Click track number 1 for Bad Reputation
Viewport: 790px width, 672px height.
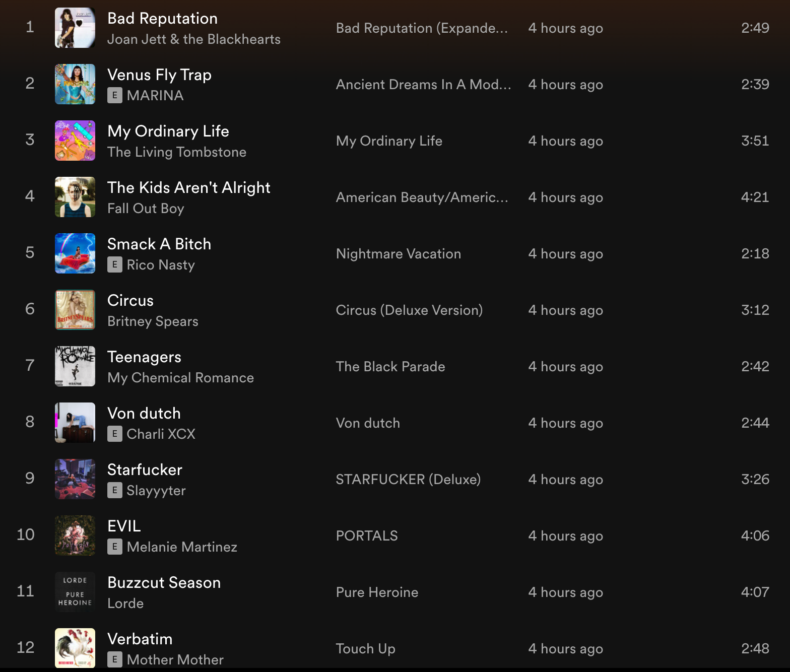click(30, 27)
